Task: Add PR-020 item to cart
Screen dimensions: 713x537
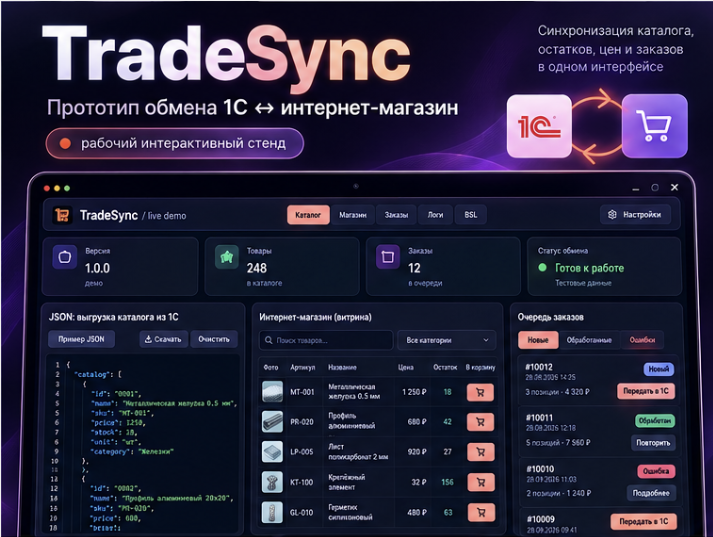Action: [x=480, y=422]
